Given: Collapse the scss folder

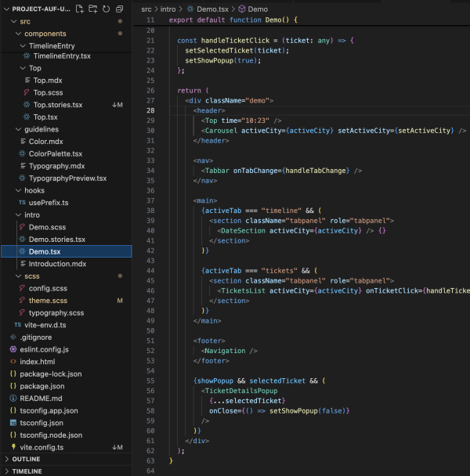Looking at the screenshot, I should 18,276.
